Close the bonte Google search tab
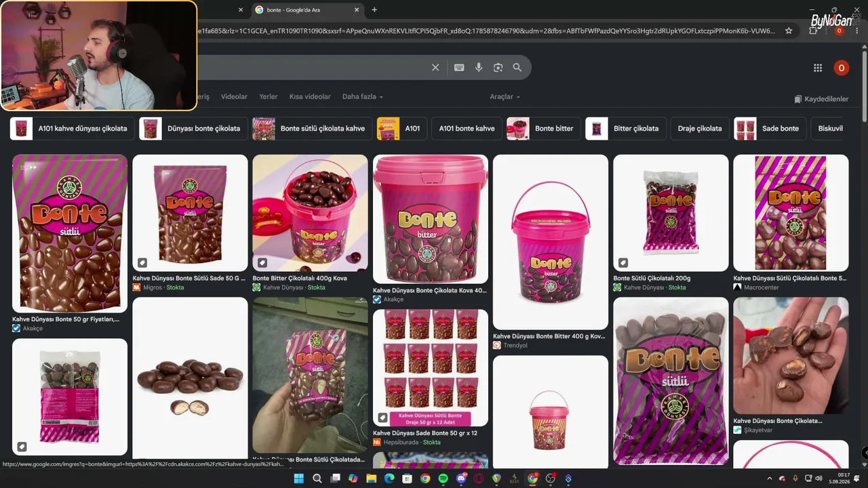 click(357, 10)
